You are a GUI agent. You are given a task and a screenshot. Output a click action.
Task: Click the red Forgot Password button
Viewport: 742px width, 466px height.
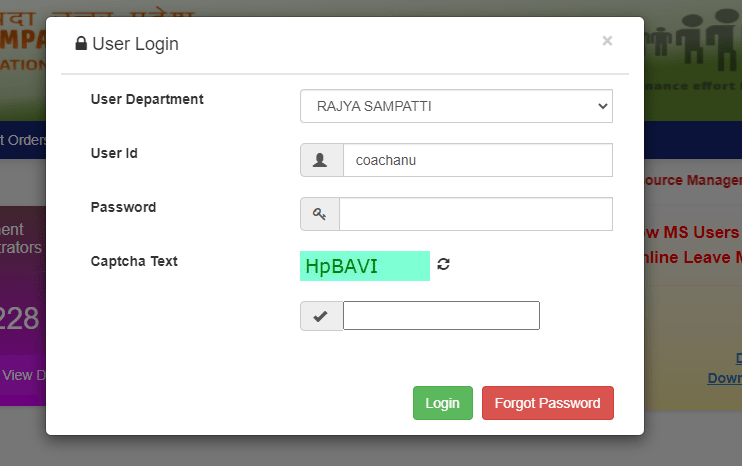coord(547,403)
